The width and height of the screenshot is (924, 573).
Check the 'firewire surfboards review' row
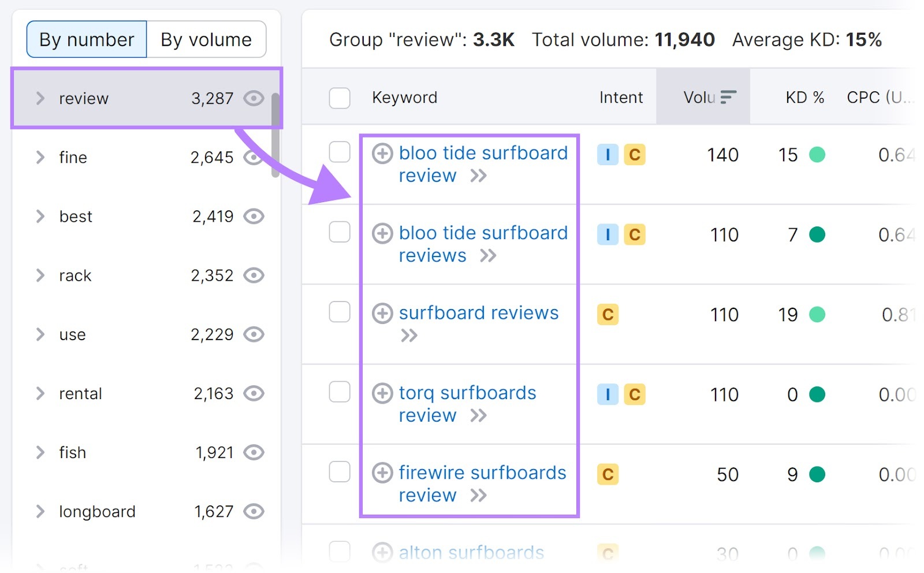tap(340, 471)
